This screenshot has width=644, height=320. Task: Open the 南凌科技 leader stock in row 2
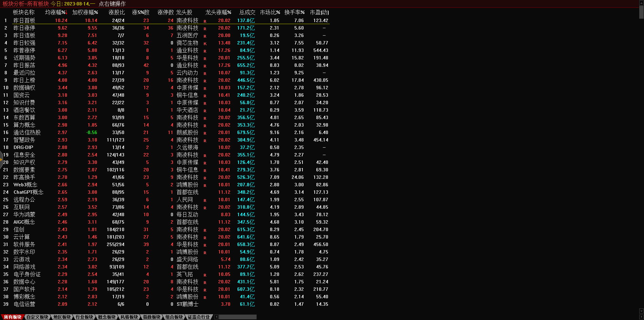tap(187, 28)
